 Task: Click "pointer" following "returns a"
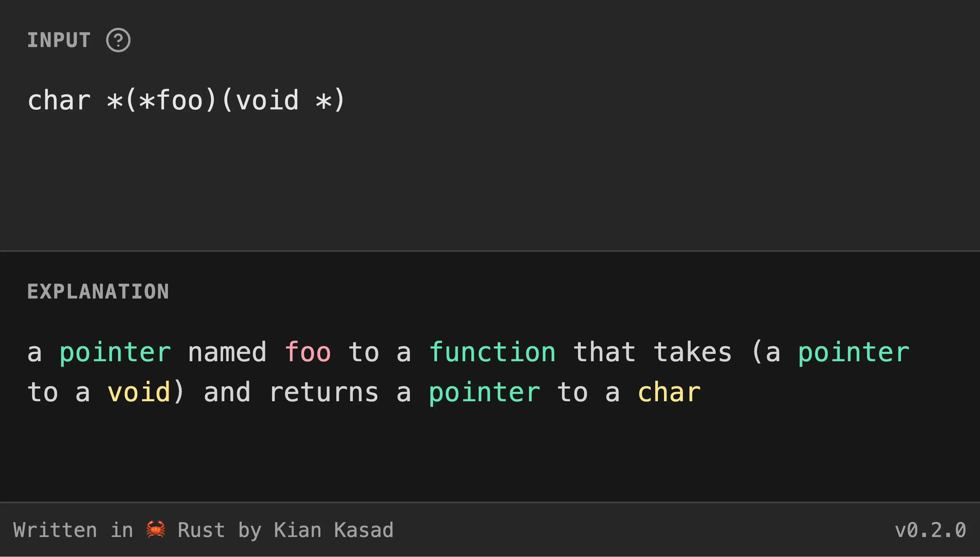(x=484, y=393)
